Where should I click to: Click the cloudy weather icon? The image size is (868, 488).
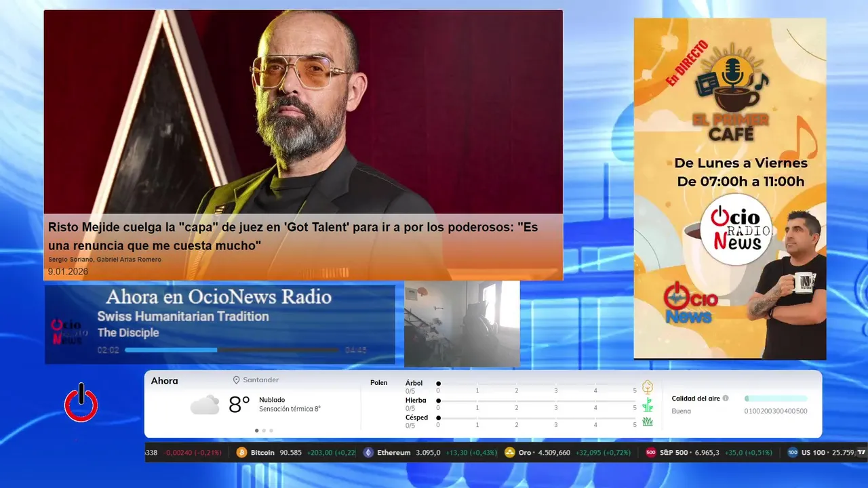(x=205, y=405)
